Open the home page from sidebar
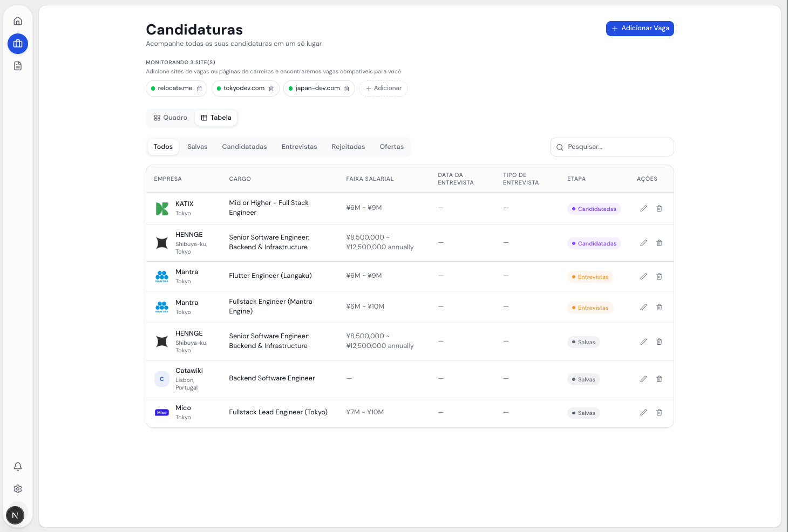 18,21
